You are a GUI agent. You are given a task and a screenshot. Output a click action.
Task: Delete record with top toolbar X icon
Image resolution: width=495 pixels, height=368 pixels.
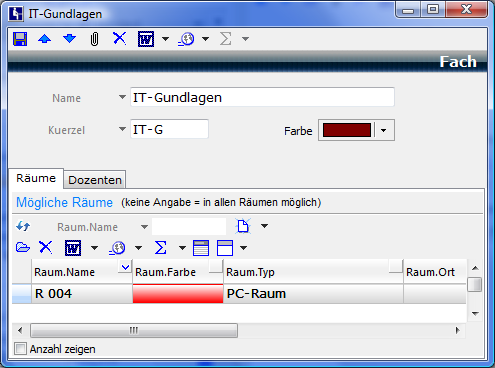120,38
